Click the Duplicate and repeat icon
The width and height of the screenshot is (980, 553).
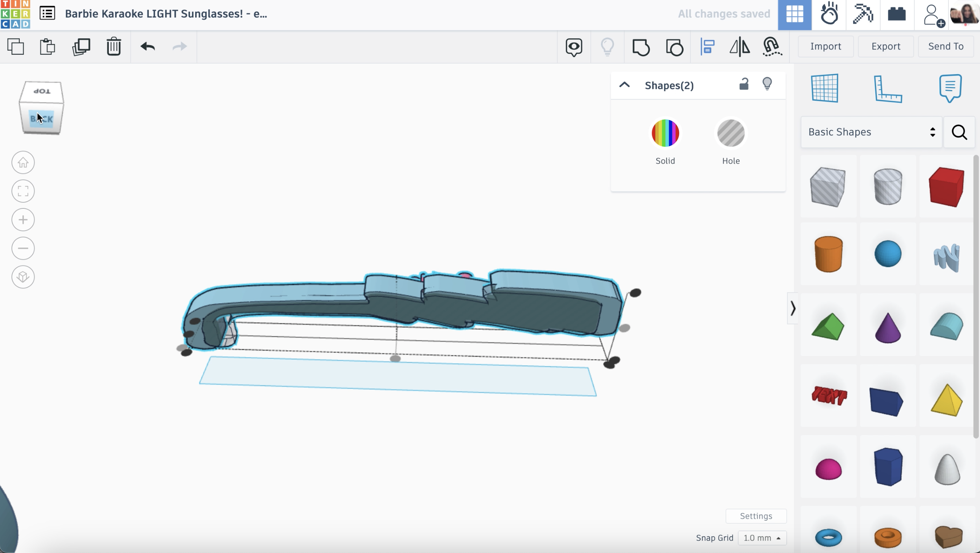point(81,47)
